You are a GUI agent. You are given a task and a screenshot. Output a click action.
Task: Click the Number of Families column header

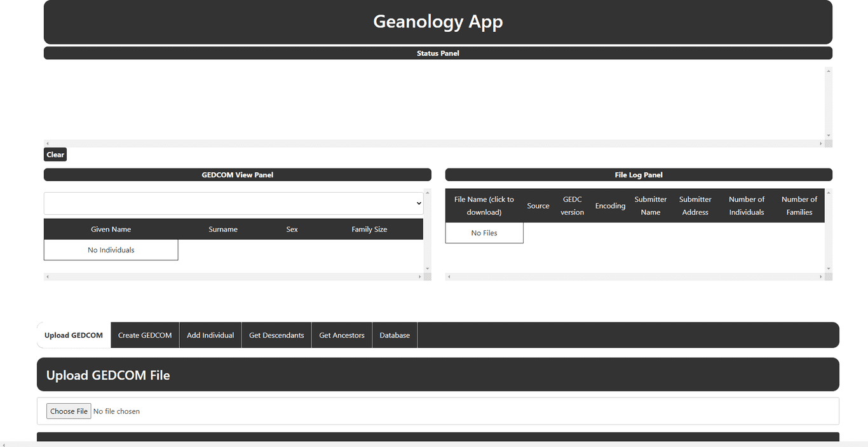pos(799,205)
